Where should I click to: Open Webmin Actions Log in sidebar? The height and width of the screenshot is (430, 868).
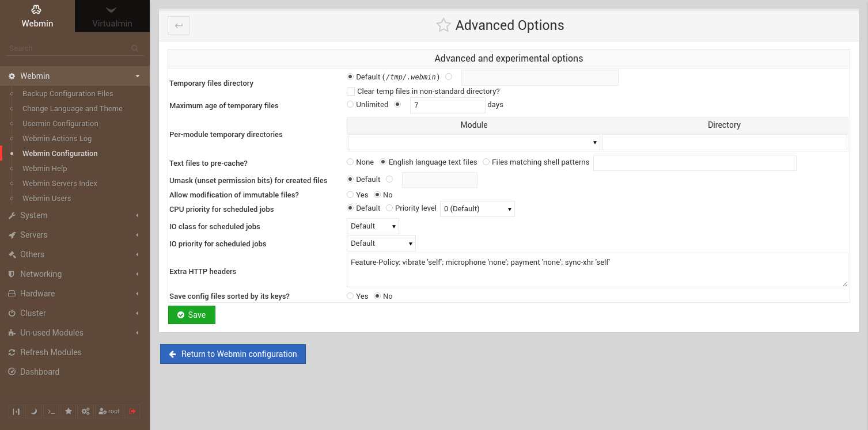click(58, 138)
